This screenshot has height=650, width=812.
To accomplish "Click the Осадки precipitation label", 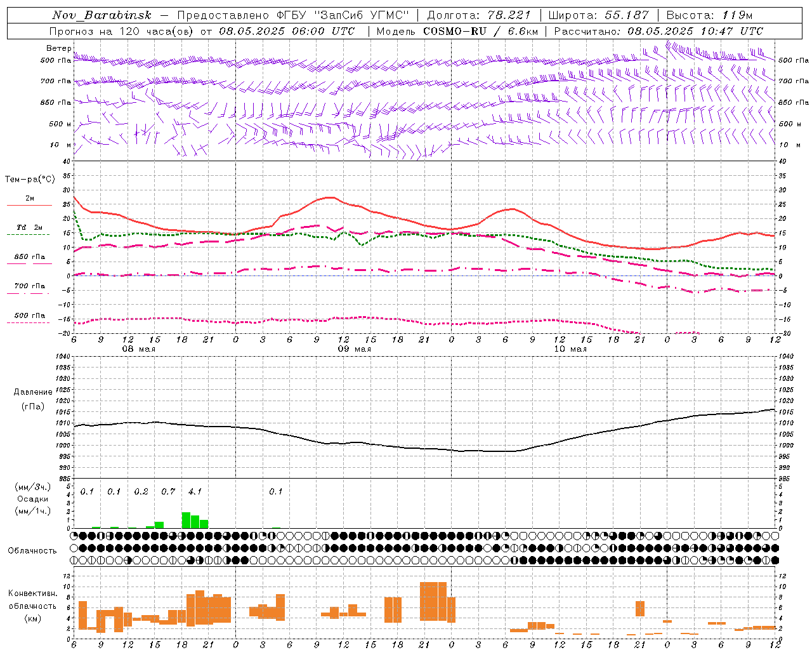I will (33, 499).
